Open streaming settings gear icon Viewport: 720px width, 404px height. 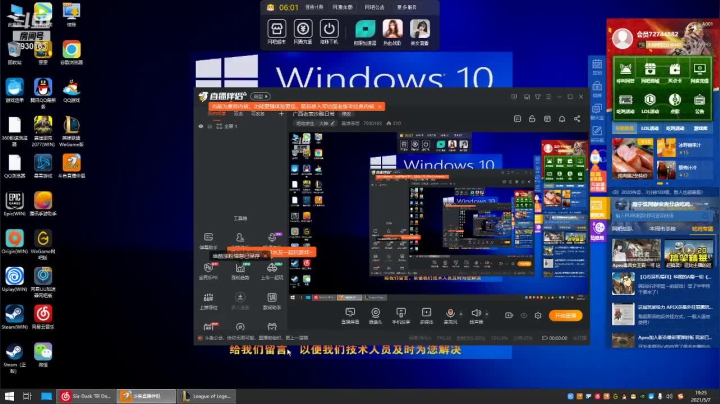pyautogui.click(x=538, y=315)
